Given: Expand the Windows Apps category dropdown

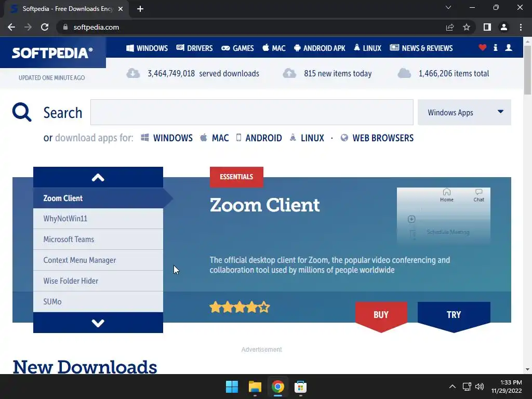Looking at the screenshot, I should 464,112.
